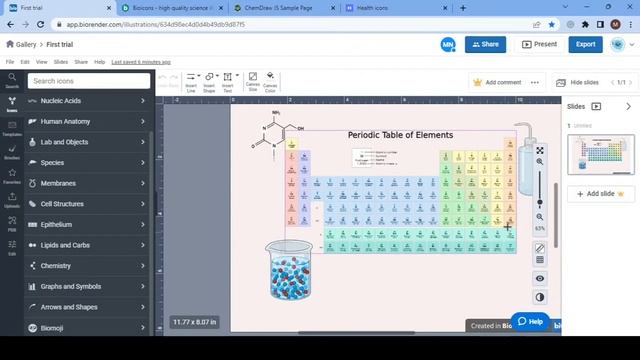Image resolution: width=640 pixels, height=360 pixels.
Task: Expand the Lab and Objects category
Action: [87, 142]
